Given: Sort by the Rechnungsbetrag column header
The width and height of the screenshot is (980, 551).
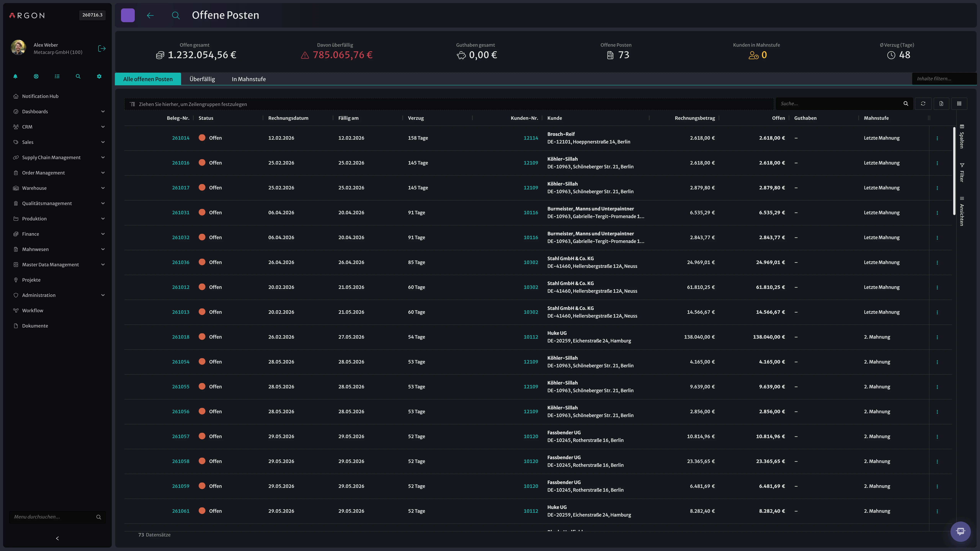Looking at the screenshot, I should (695, 118).
